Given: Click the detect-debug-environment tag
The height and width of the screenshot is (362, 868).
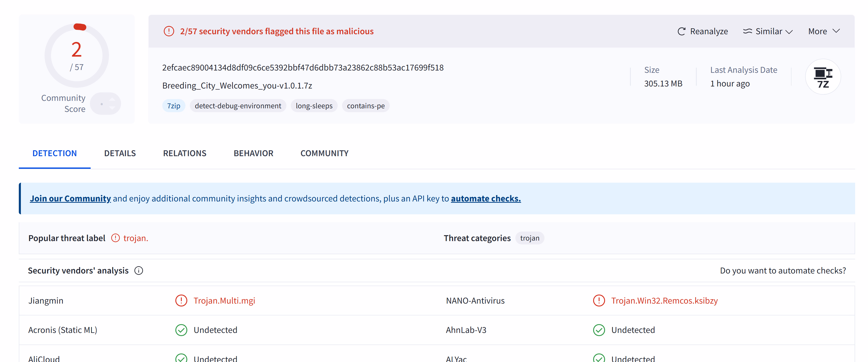Looking at the screenshot, I should click(238, 106).
